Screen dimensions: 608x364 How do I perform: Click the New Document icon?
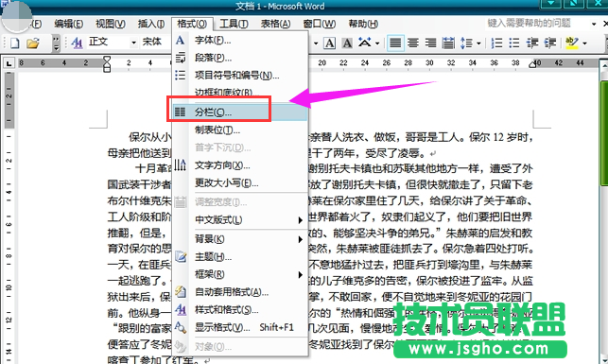click(x=14, y=43)
